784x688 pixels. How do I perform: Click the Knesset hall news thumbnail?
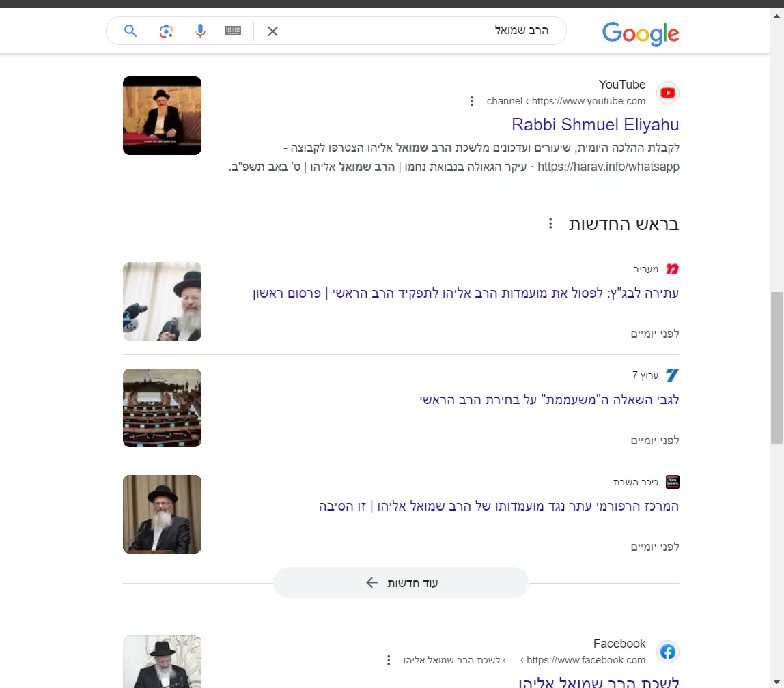pyautogui.click(x=162, y=407)
